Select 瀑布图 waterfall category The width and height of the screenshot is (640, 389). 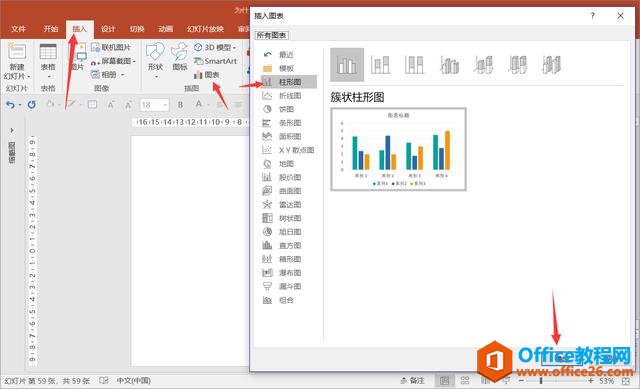click(x=289, y=273)
